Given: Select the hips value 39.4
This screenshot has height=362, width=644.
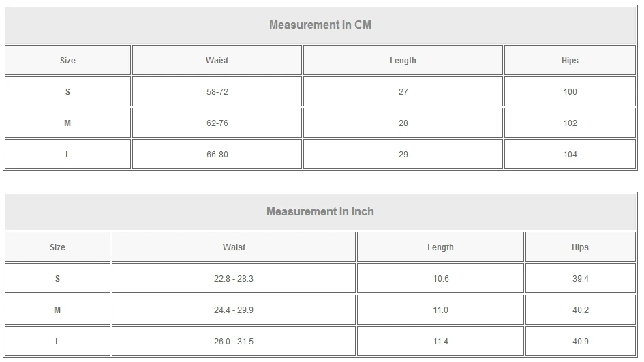Looking at the screenshot, I should click(580, 279).
